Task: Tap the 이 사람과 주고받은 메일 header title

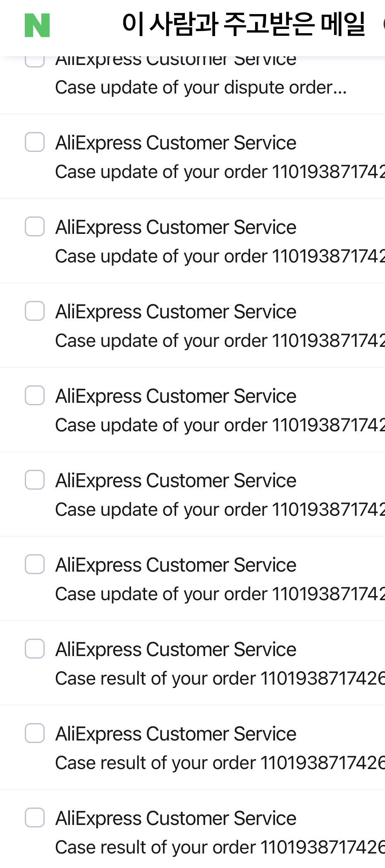Action: pyautogui.click(x=244, y=24)
